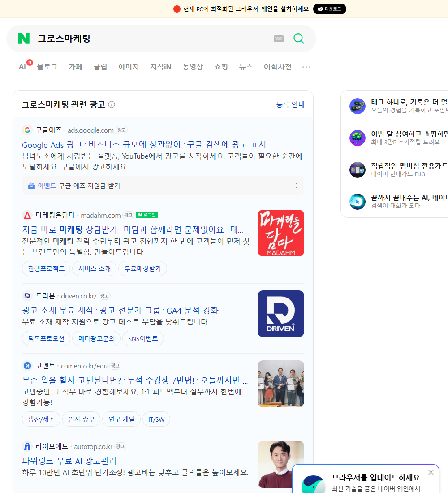Switch to the 쇼핑 tab
This screenshot has width=448, height=493.
[x=221, y=67]
